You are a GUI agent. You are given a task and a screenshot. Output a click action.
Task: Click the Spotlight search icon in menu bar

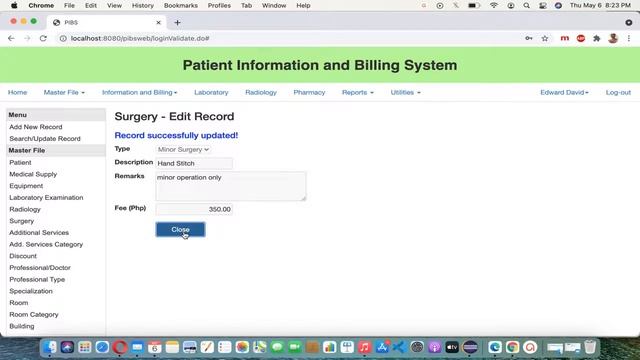(x=527, y=6)
